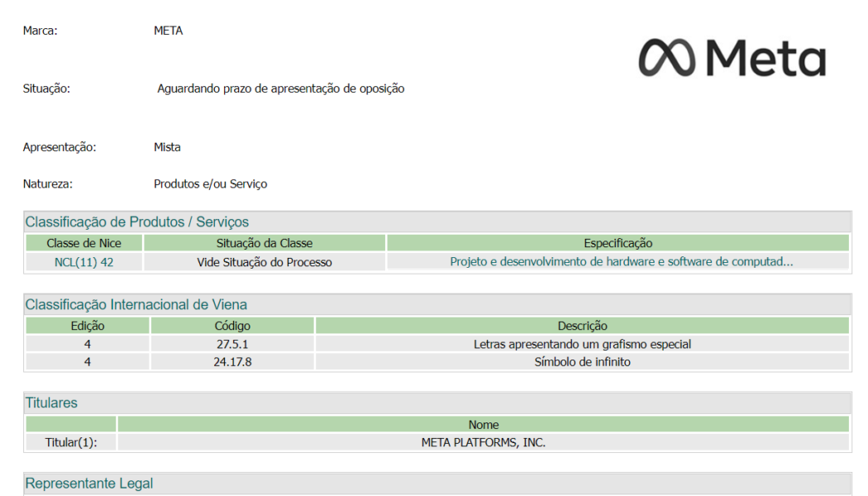
Task: Click the 'Nome' column header in Titulares
Action: click(483, 424)
